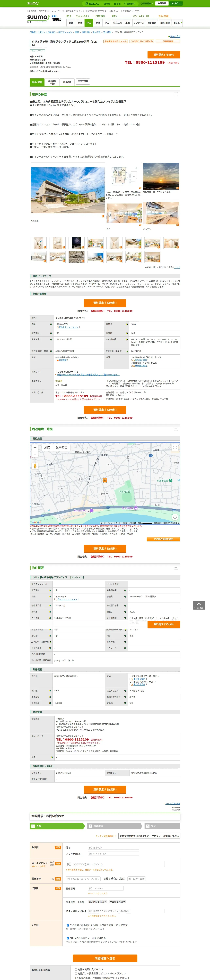This screenshot has width=210, height=980.
Task: Open 暮らし navigation dropdown
Action: click(177, 23)
